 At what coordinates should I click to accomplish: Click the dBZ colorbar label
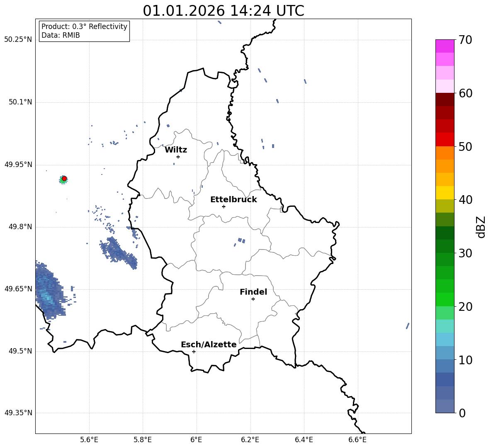(x=481, y=227)
